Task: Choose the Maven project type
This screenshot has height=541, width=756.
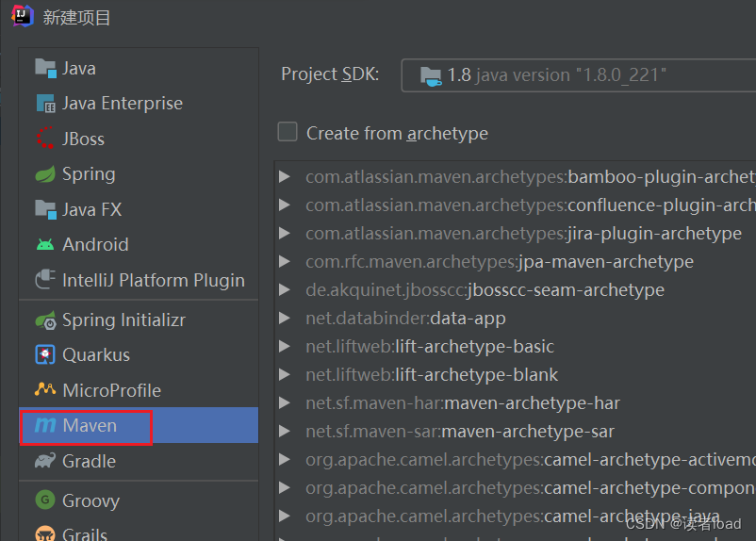Action: point(139,425)
